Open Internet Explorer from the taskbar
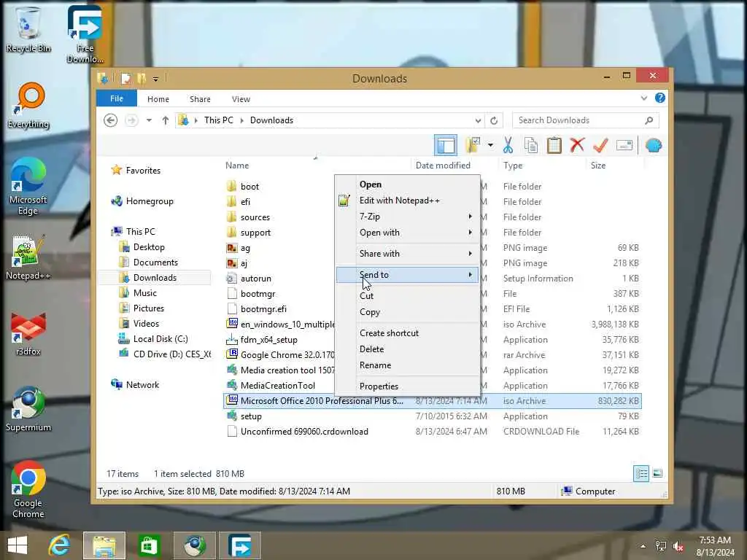The height and width of the screenshot is (560, 747). (60, 545)
